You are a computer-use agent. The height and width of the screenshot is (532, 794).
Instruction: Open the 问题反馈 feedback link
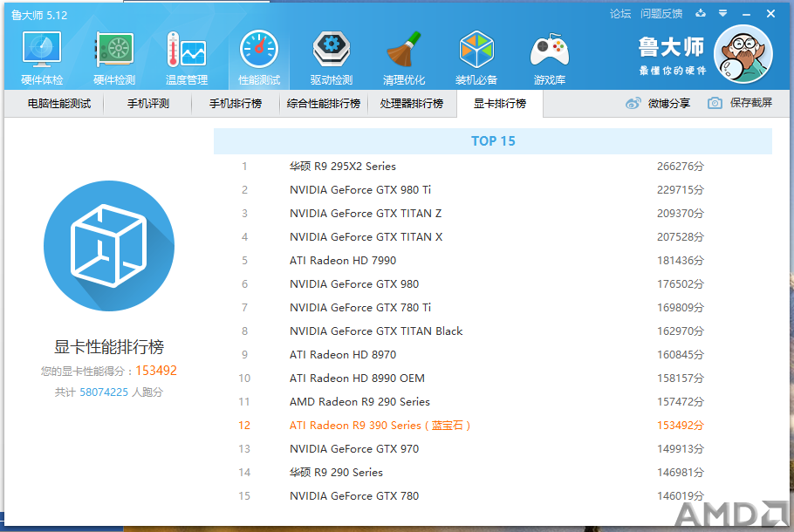coord(661,14)
